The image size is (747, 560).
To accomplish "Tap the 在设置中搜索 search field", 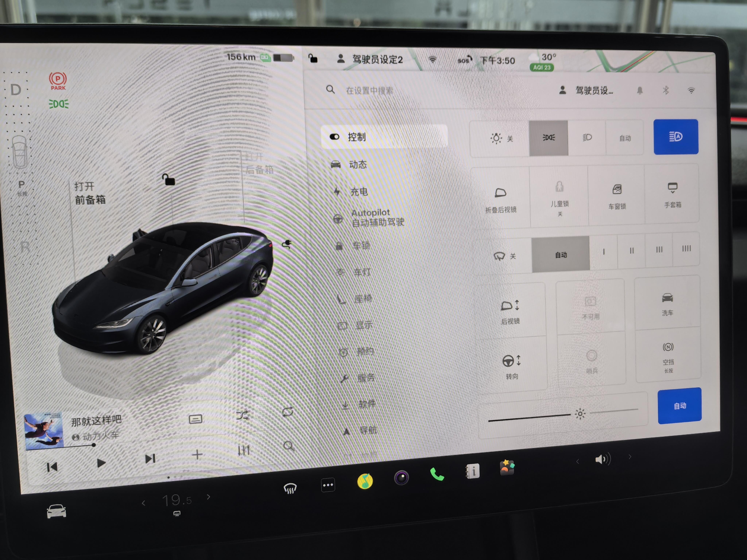I will click(369, 90).
